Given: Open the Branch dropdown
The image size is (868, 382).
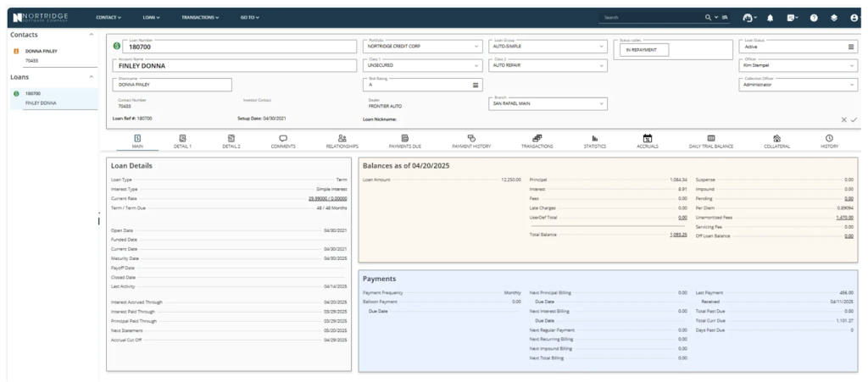Looking at the screenshot, I should (548, 103).
